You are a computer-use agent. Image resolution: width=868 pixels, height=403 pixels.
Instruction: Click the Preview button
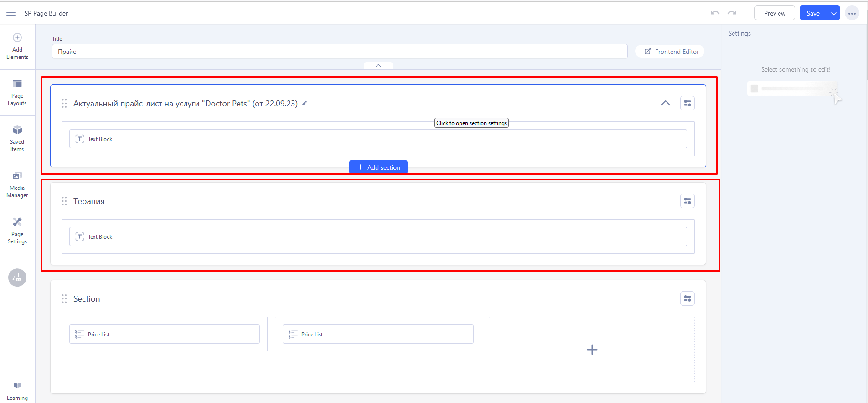pyautogui.click(x=775, y=13)
